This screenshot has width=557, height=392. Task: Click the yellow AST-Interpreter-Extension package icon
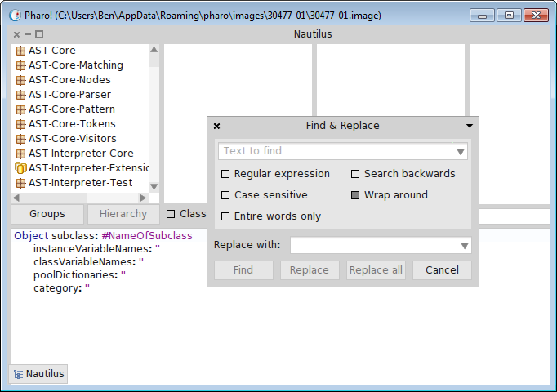pyautogui.click(x=20, y=168)
